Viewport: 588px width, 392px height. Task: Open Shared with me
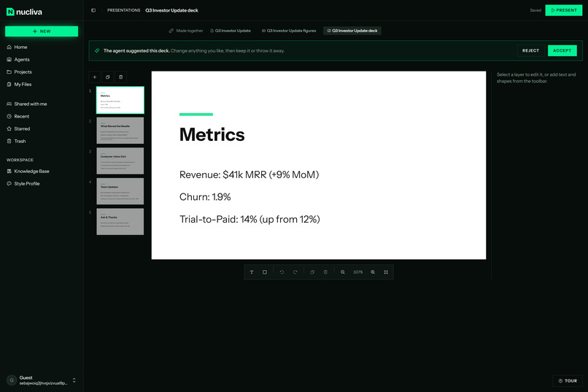tap(42, 104)
